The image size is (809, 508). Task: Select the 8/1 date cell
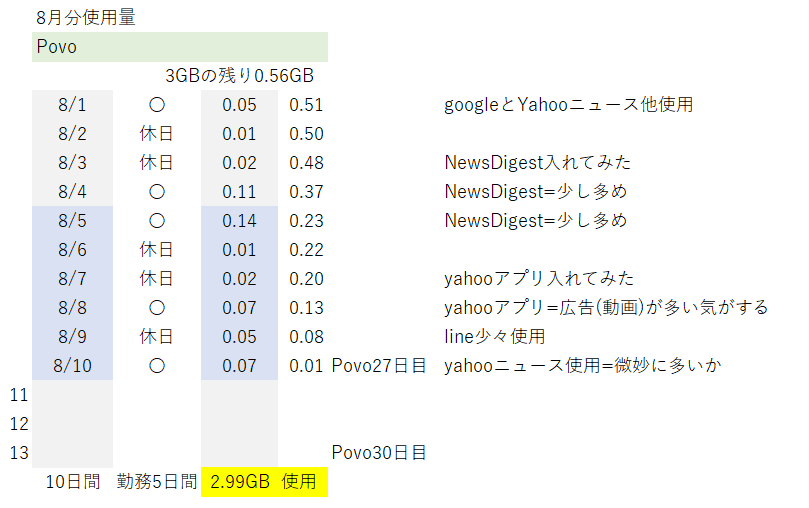click(72, 105)
